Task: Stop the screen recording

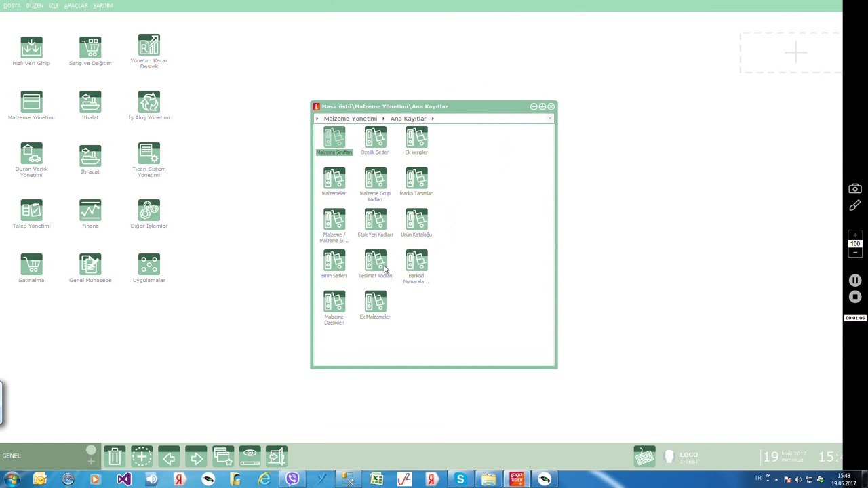Action: (x=855, y=297)
